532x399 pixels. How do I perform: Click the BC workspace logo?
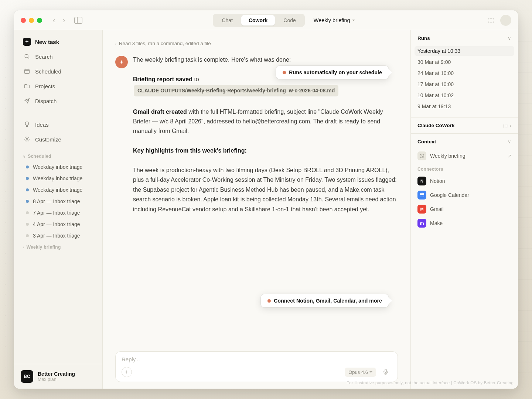coord(27,376)
